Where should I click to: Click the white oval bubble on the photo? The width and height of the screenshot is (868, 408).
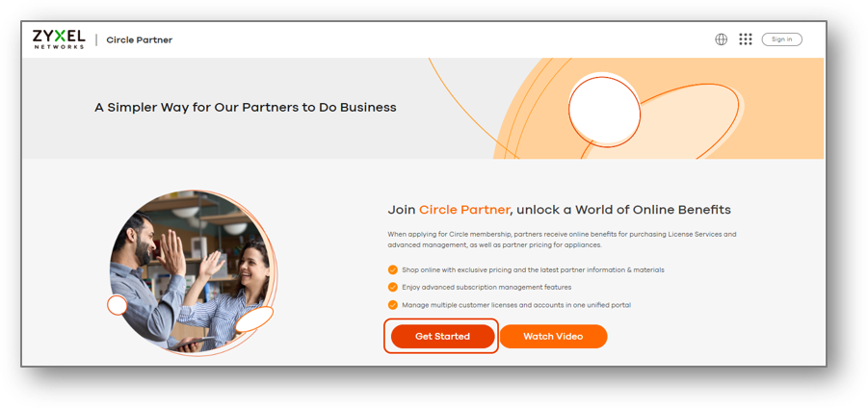pos(254,319)
